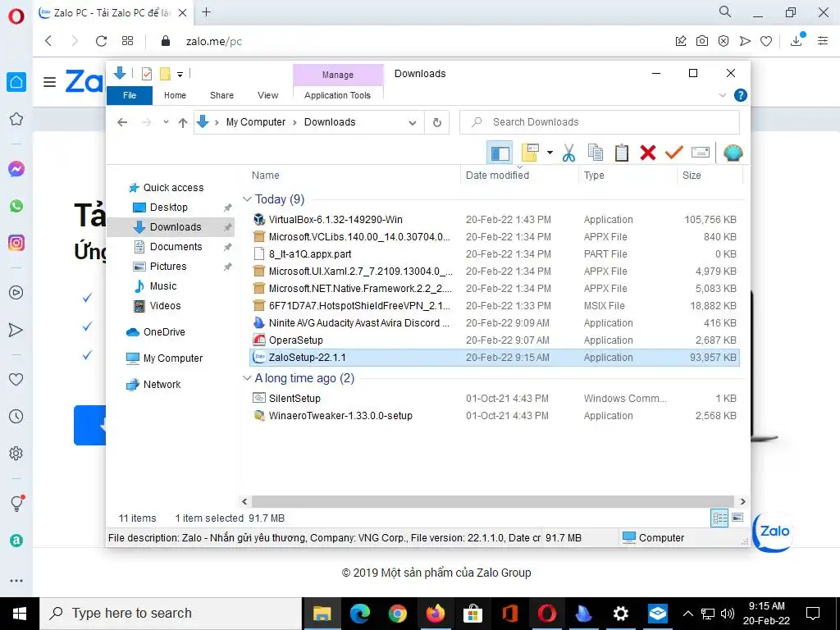This screenshot has height=630, width=840.
Task: Click the Paste clipboard icon in Explorer toolbar
Action: click(622, 153)
